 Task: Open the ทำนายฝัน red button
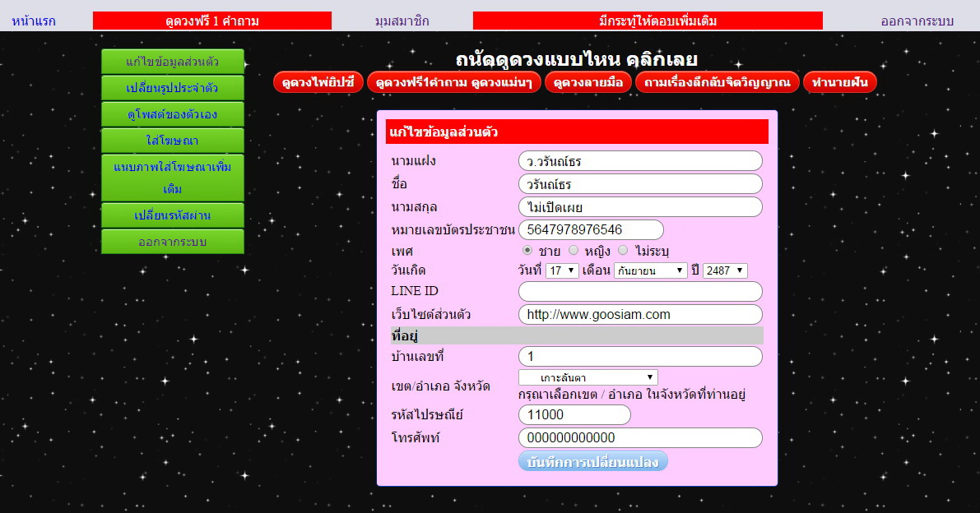[x=840, y=82]
